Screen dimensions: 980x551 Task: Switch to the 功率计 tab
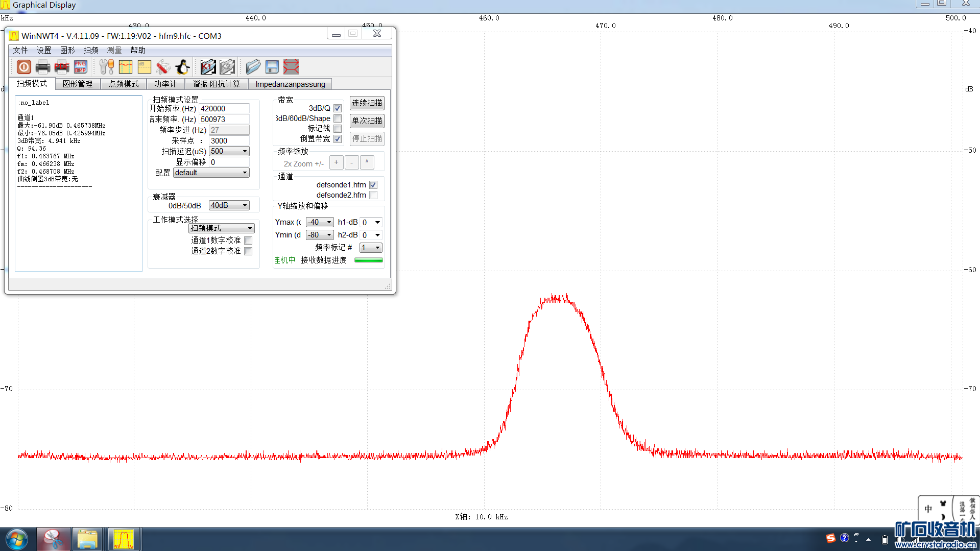click(x=165, y=84)
